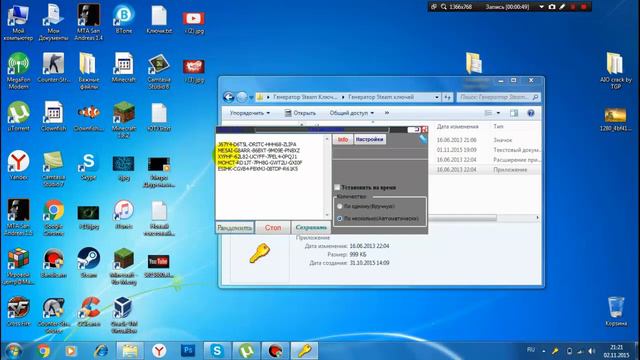This screenshot has height=360, width=640.
Task: Toggle the Explorer preview pane
Action: [x=513, y=113]
